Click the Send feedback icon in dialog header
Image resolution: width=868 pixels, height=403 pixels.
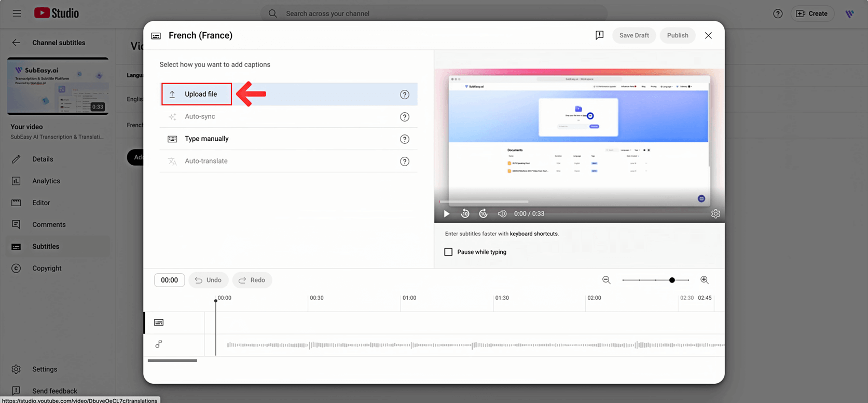click(x=599, y=35)
